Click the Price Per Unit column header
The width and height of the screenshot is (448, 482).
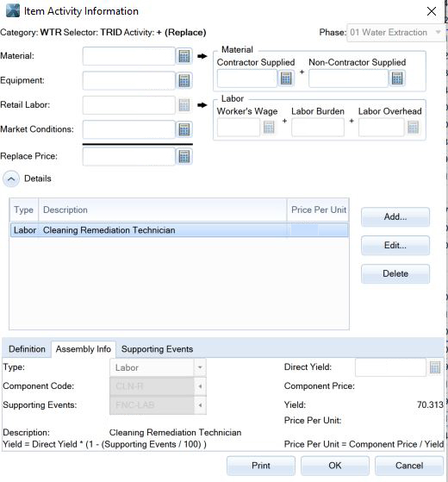tap(318, 210)
